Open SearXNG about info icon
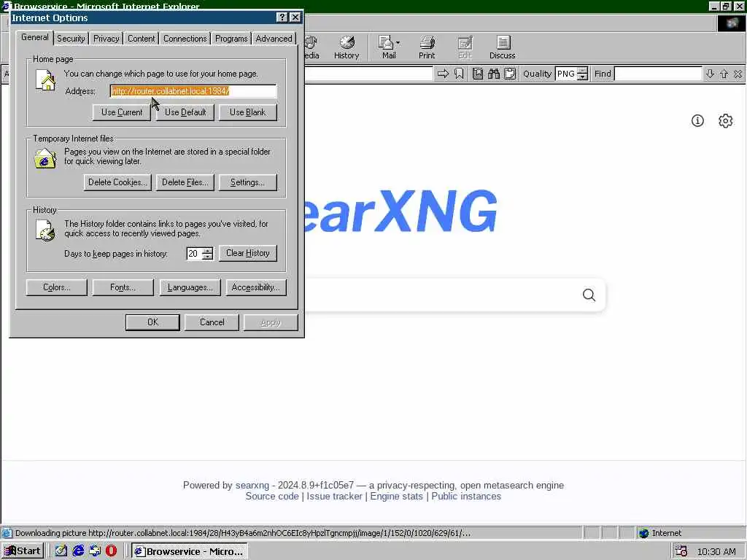This screenshot has height=560, width=747. click(697, 121)
